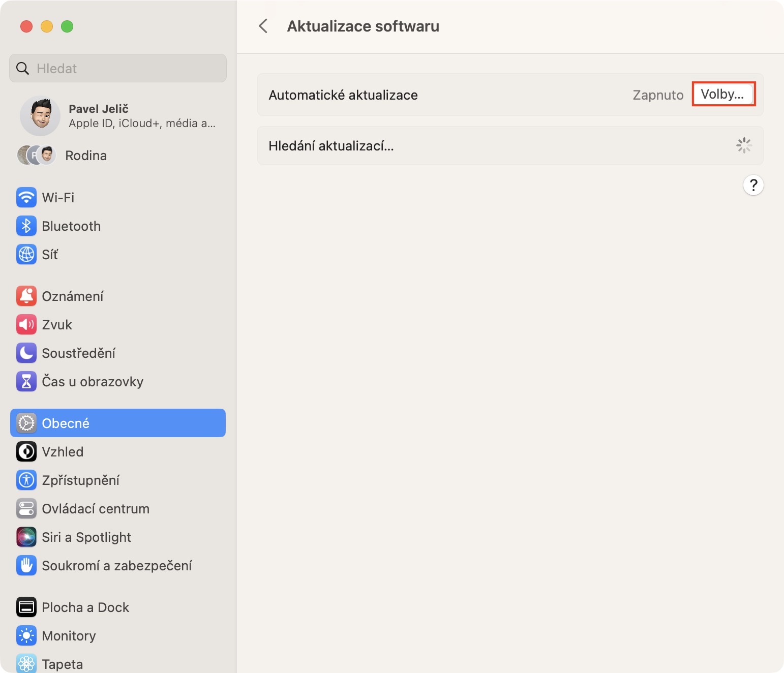
Task: Open Oznámení bell icon
Action: [26, 296]
